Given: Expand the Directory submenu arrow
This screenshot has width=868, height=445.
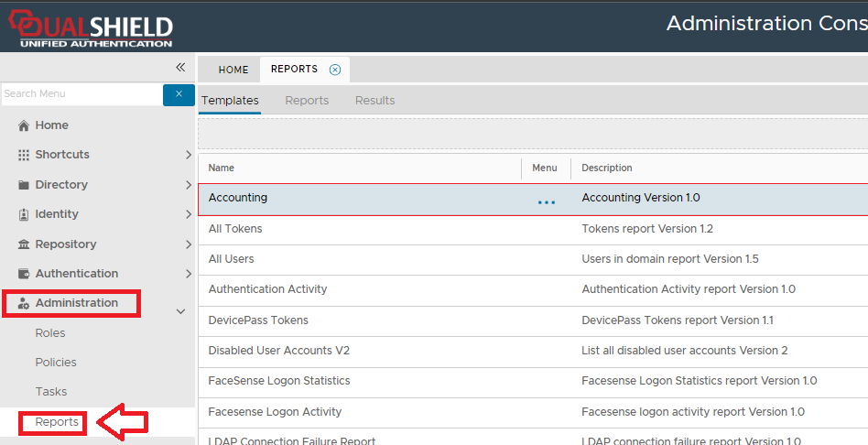Looking at the screenshot, I should [x=188, y=185].
